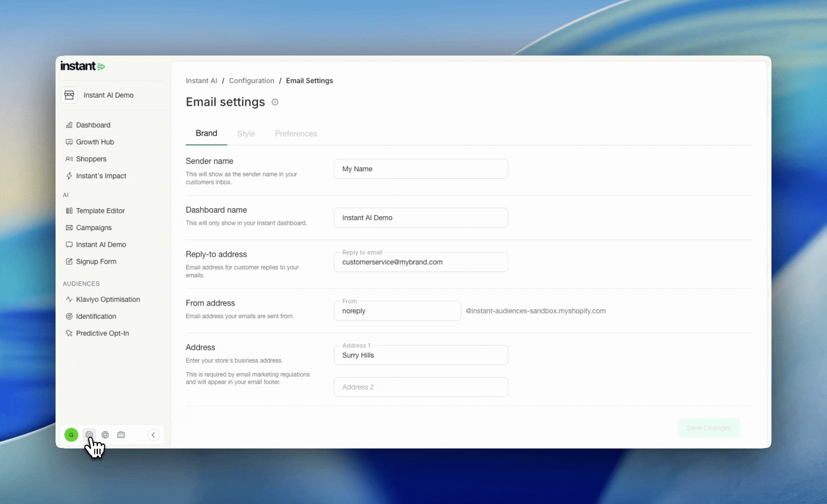The height and width of the screenshot is (504, 827).
Task: Select the Signup Form editor
Action: click(96, 261)
